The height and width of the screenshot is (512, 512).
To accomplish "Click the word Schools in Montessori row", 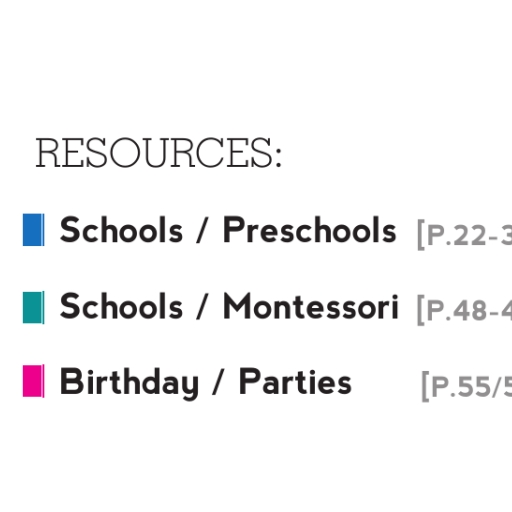I will 121,306.
